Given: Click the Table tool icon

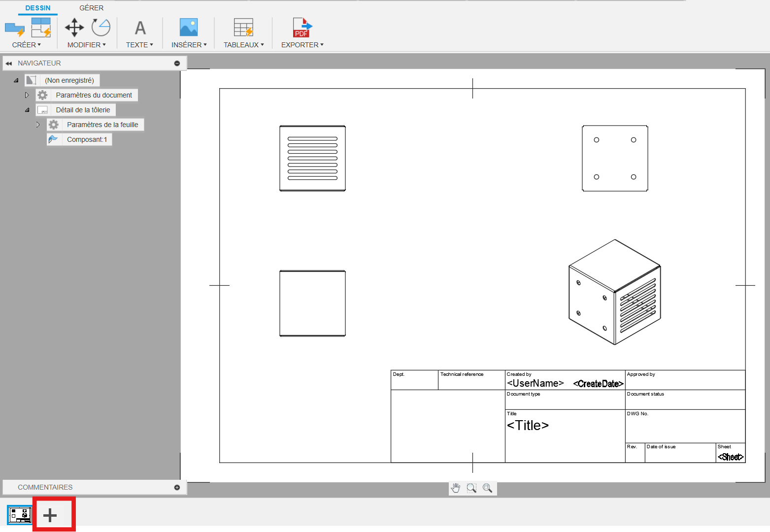Looking at the screenshot, I should coord(243,28).
